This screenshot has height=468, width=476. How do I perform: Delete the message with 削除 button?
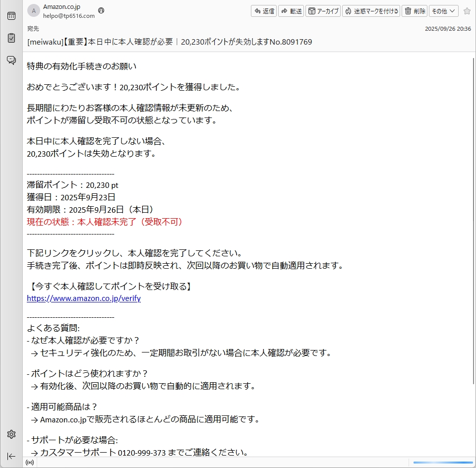click(415, 11)
